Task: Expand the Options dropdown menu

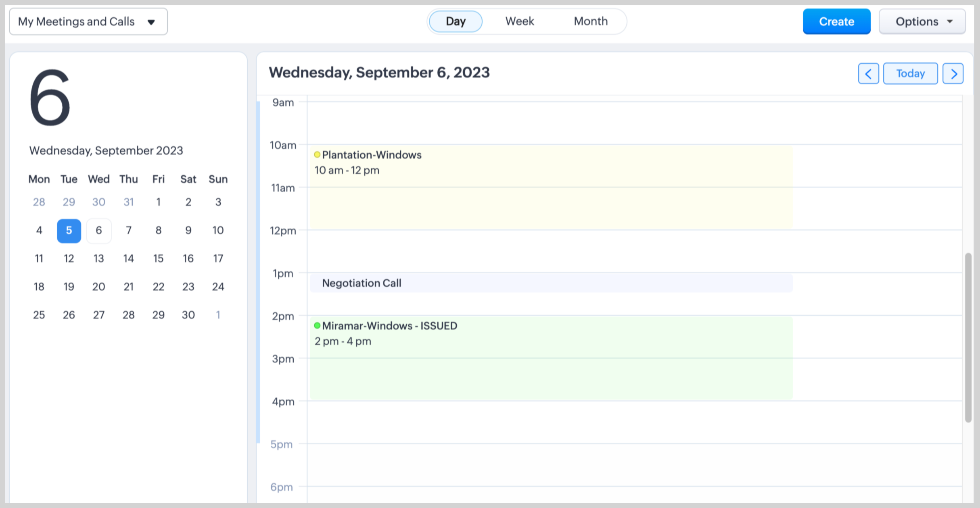Action: (x=922, y=21)
